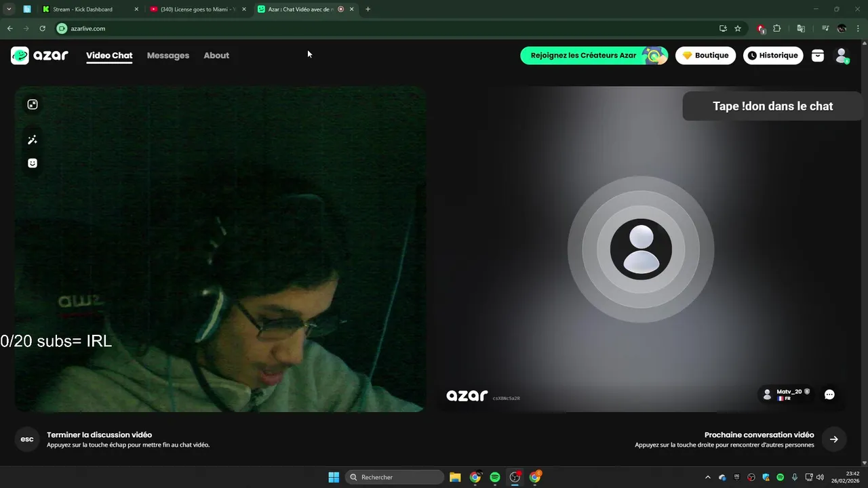Screen dimensions: 868x488
Task: Shrink the local video with resize icon
Action: 33,104
